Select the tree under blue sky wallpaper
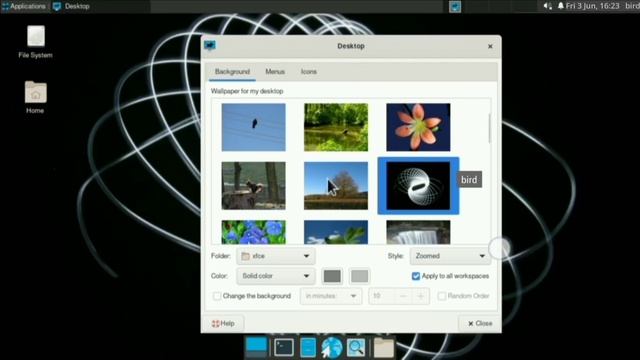Viewport: 640px width, 360px height. (336, 186)
